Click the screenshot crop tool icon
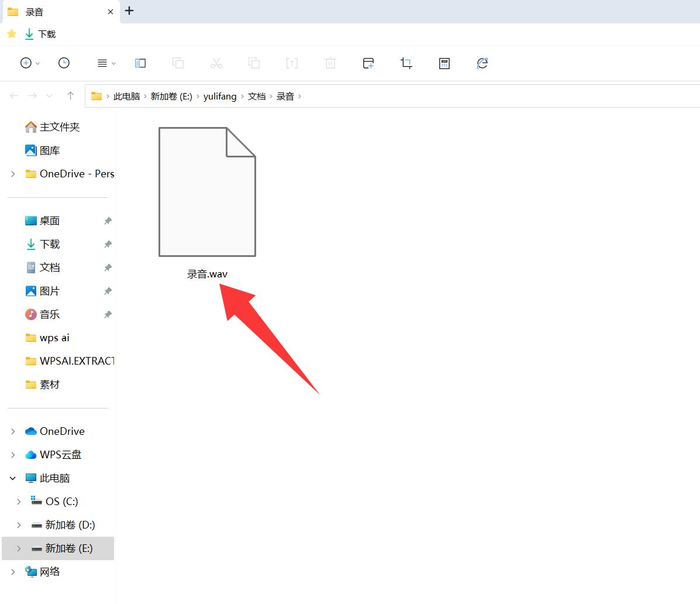This screenshot has width=700, height=604. click(x=406, y=63)
